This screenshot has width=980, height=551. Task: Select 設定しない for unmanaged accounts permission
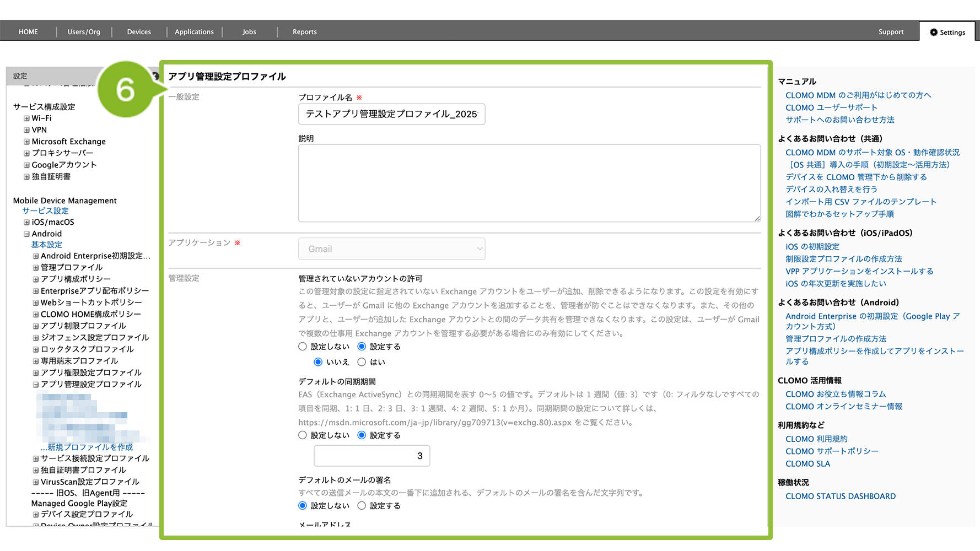pyautogui.click(x=303, y=347)
